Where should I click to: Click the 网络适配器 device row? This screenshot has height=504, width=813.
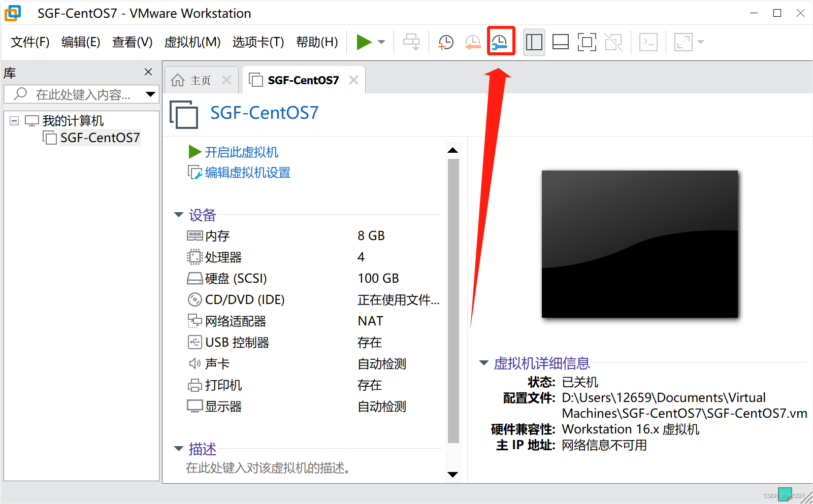pyautogui.click(x=313, y=321)
